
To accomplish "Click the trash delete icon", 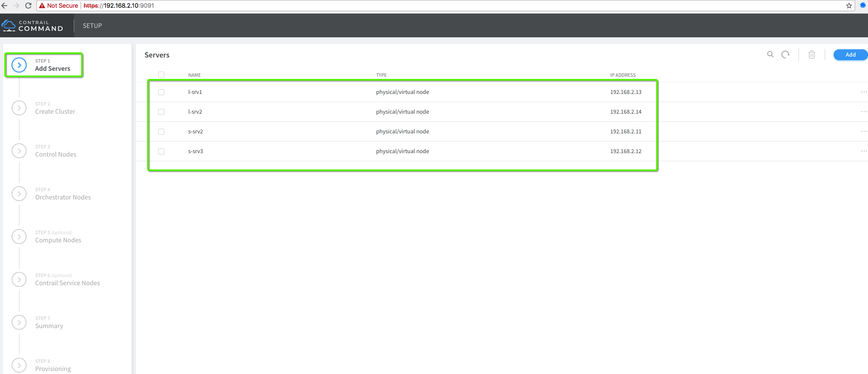I will coord(812,54).
